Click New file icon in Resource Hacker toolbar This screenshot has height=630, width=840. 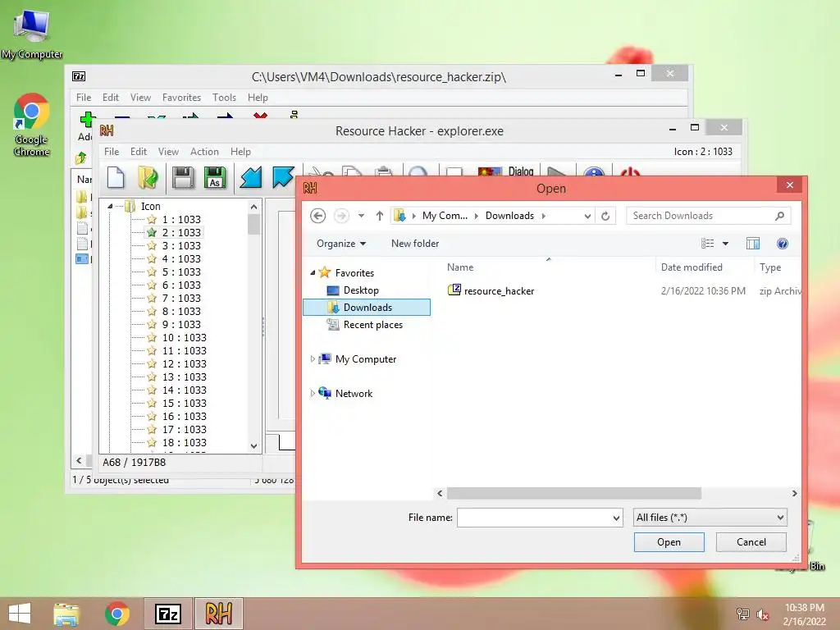[x=116, y=177]
